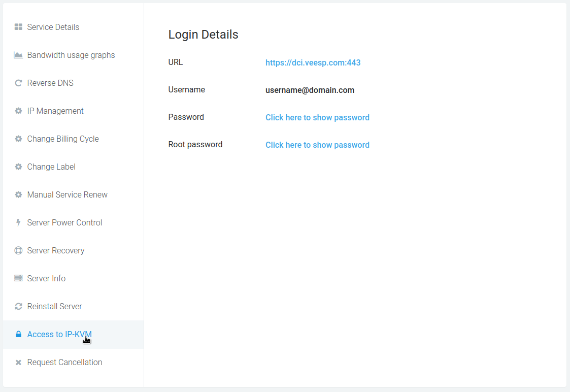
Task: Open Reinstall Server option
Action: 54,306
